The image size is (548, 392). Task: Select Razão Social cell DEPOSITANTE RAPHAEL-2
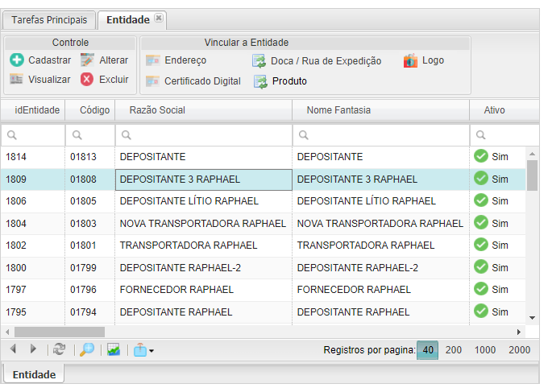pos(204,268)
